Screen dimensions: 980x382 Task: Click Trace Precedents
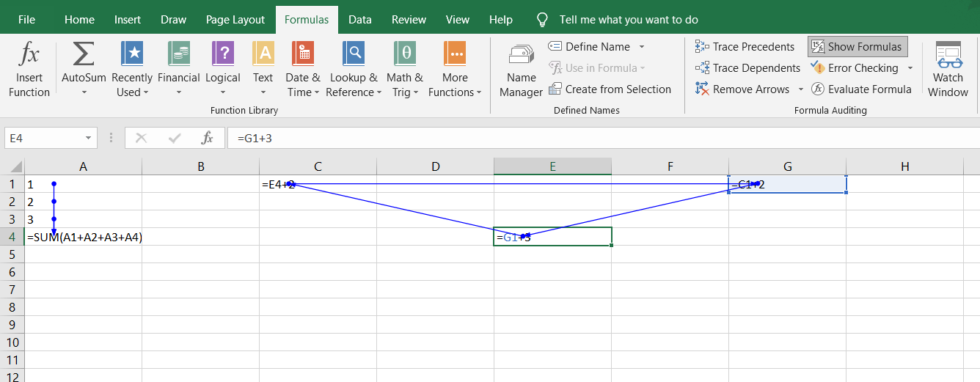pos(745,47)
